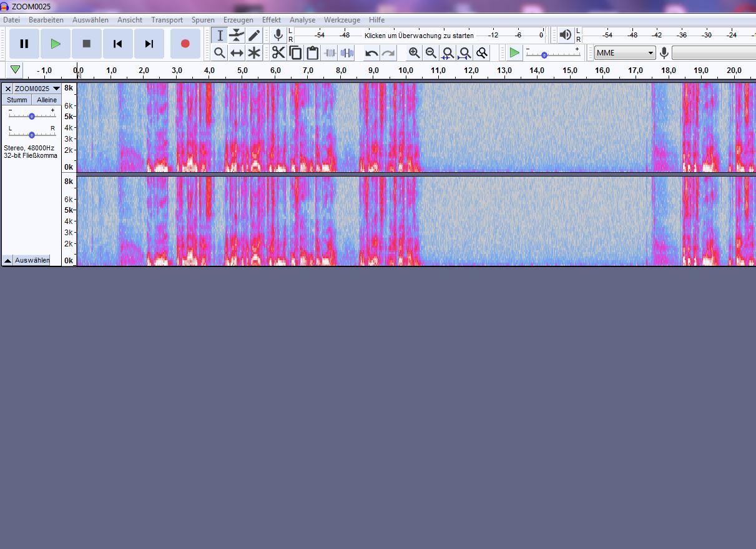Click the zoom toggle icon
The image size is (756, 549).
[481, 53]
